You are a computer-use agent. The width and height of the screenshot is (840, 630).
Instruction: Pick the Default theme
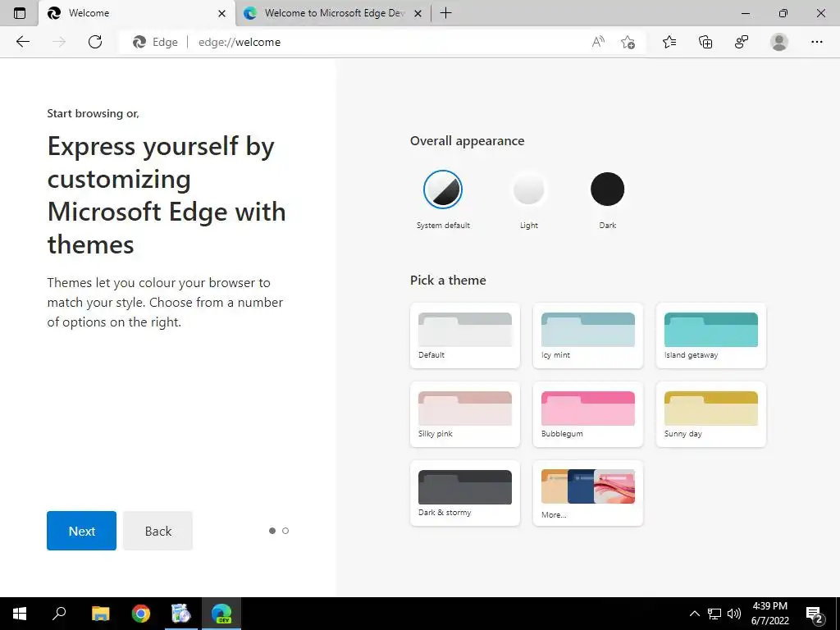(x=465, y=336)
